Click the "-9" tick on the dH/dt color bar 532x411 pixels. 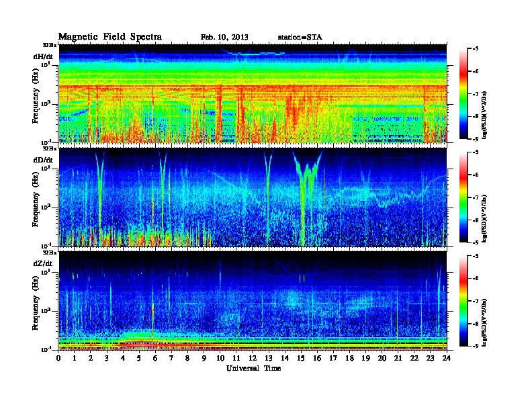(x=476, y=139)
